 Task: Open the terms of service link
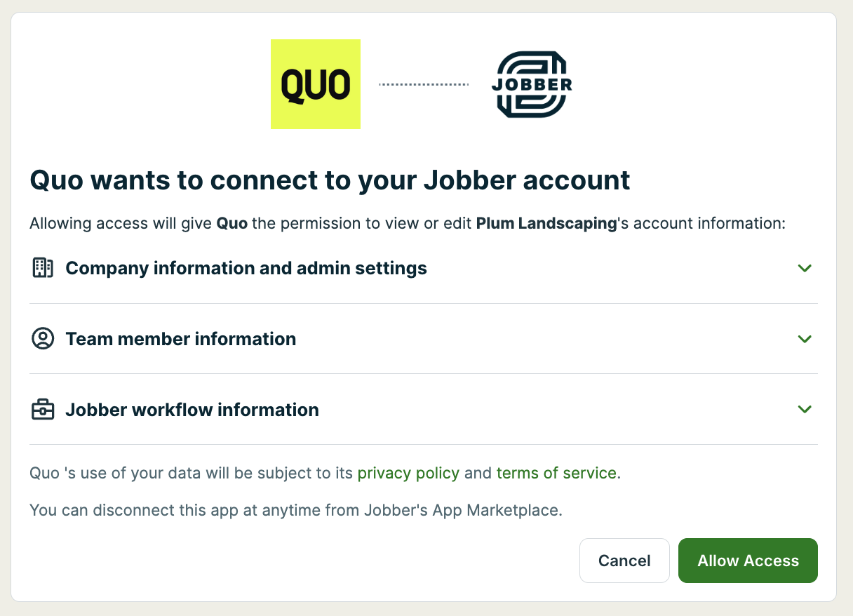click(556, 473)
